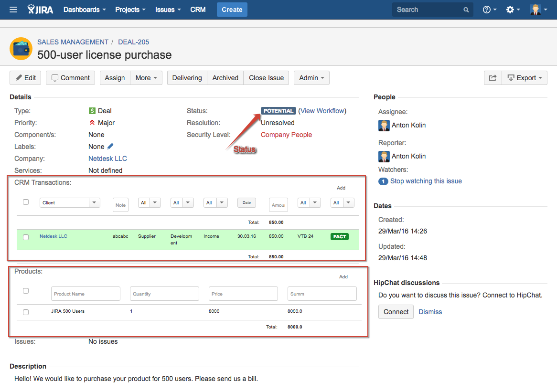
Task: Open the user profile avatar menu
Action: [538, 10]
